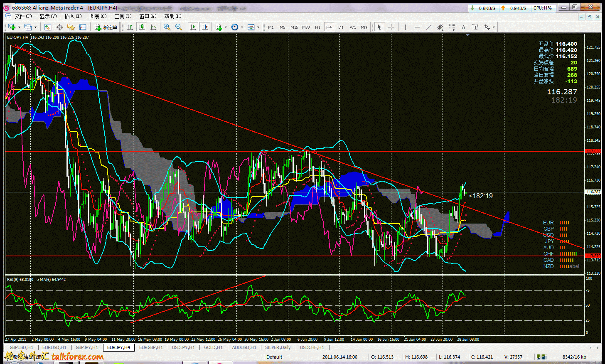This screenshot has width=605, height=364.
Task: Toggle line chart mode
Action: click(x=153, y=27)
